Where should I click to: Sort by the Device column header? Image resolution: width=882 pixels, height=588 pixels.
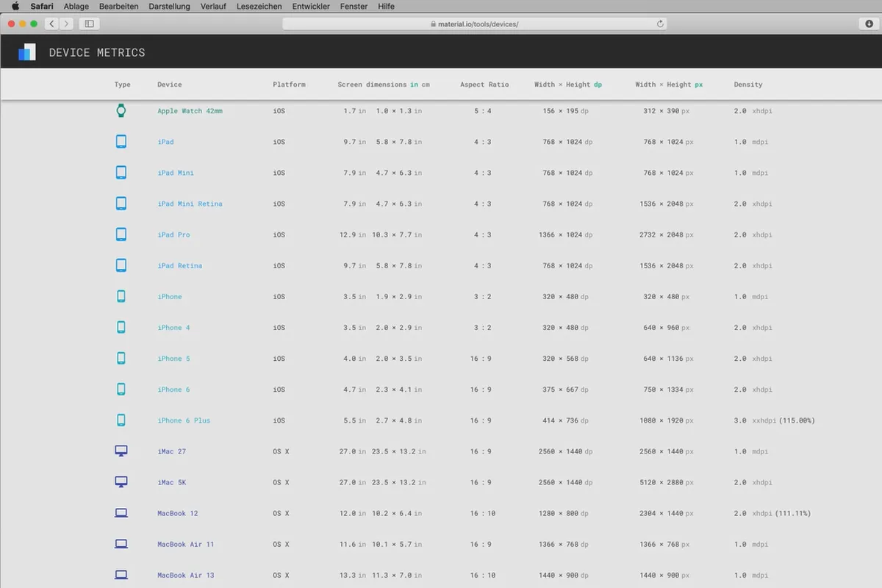(170, 85)
